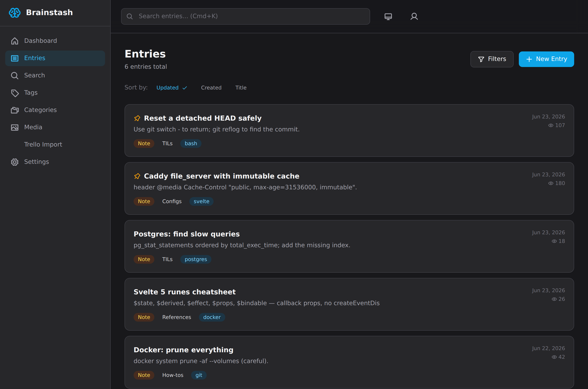Click References category on Svelte entry

[x=176, y=317]
